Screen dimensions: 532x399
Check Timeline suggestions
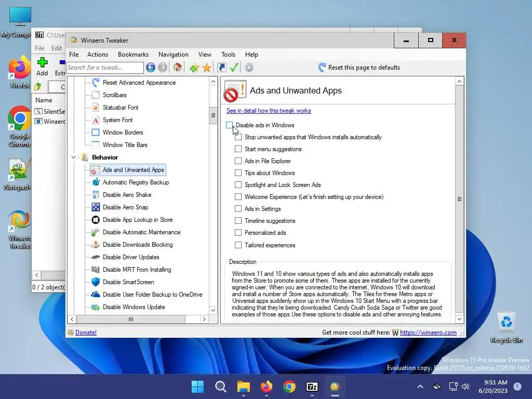(238, 220)
